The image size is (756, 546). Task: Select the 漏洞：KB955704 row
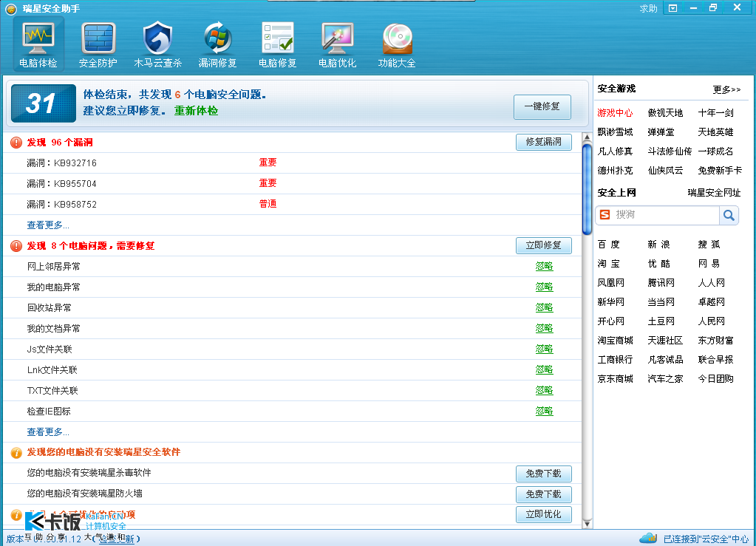(x=292, y=184)
